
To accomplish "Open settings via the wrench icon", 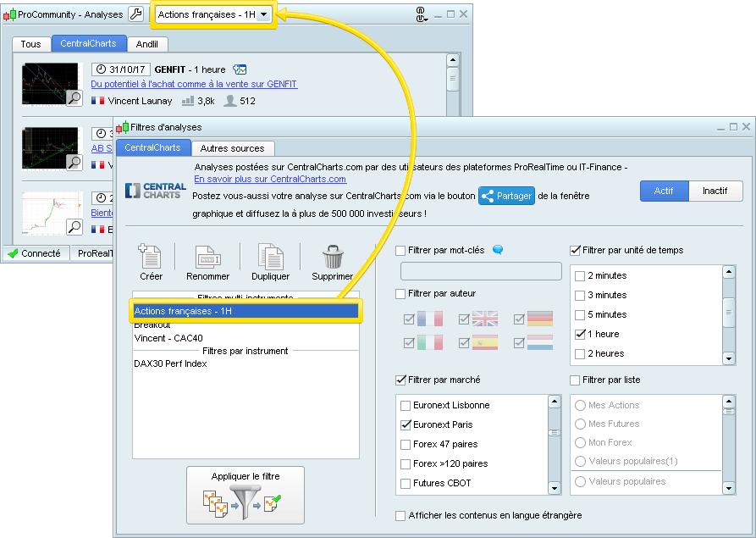I will pos(136,14).
